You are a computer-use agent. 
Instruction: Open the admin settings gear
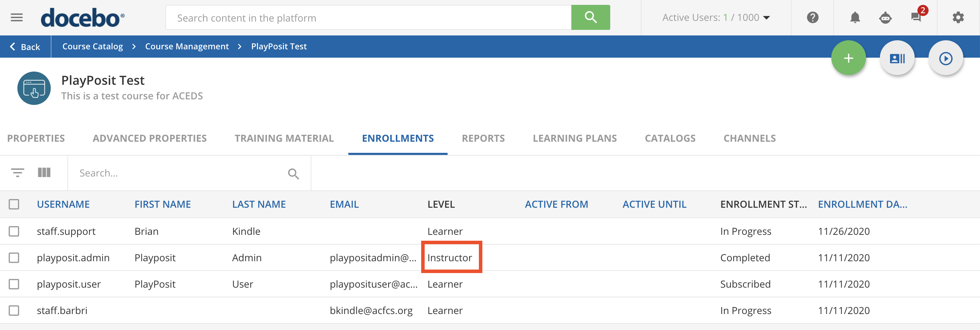(958, 17)
